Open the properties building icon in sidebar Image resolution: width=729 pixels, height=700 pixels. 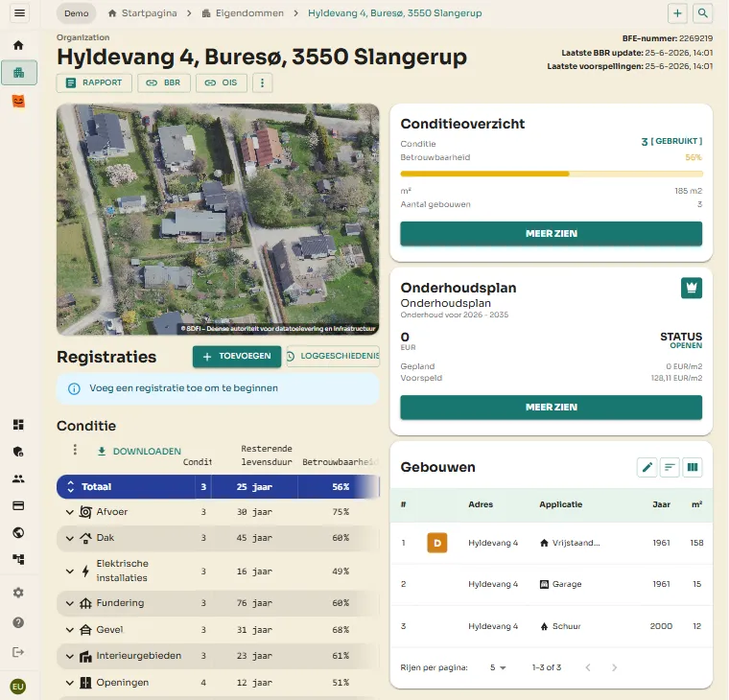point(18,73)
